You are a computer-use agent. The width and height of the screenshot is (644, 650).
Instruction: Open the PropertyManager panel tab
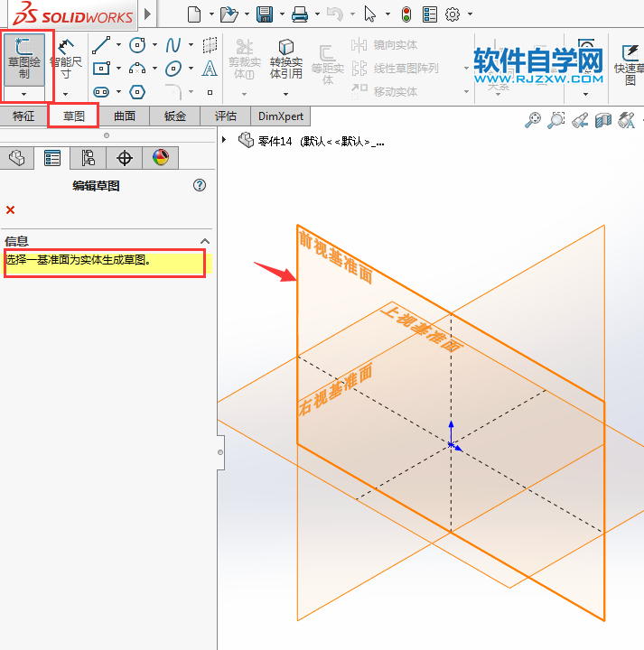[52, 158]
